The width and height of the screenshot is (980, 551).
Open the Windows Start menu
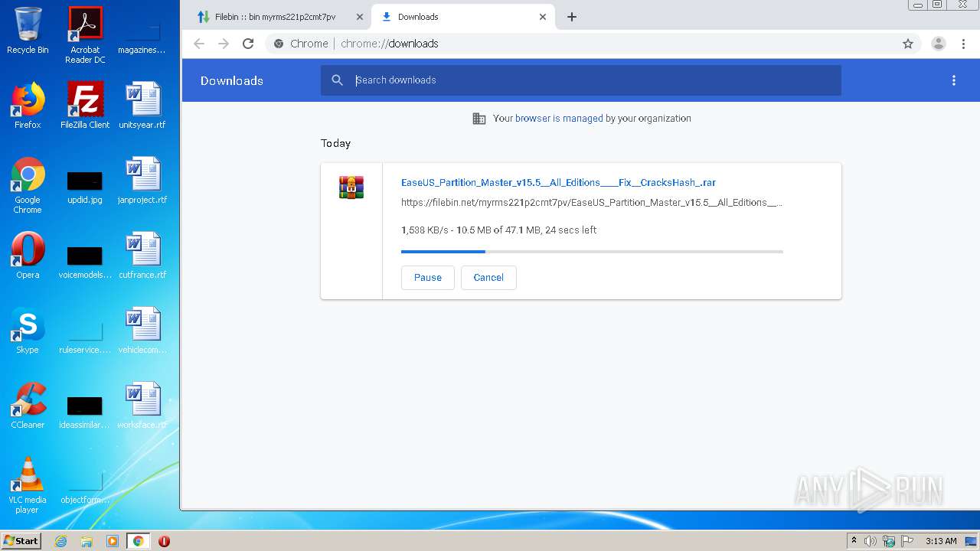click(21, 541)
